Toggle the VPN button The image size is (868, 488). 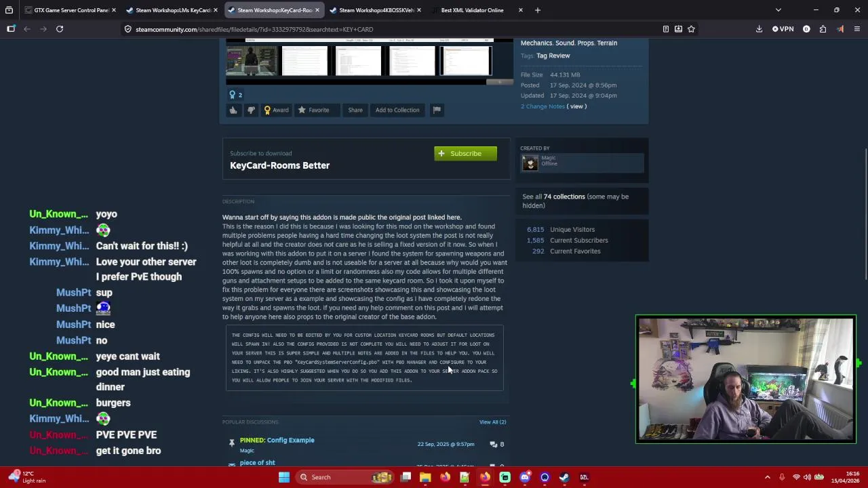coord(783,29)
